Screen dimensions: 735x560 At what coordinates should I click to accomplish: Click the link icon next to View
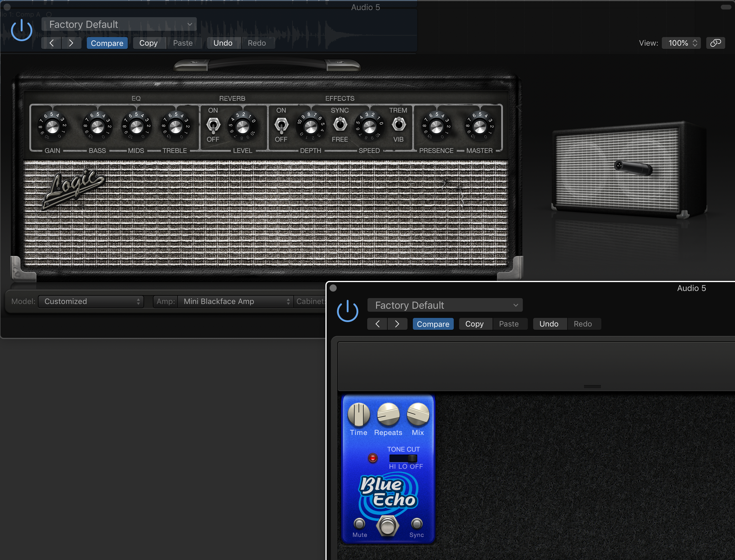pyautogui.click(x=715, y=43)
